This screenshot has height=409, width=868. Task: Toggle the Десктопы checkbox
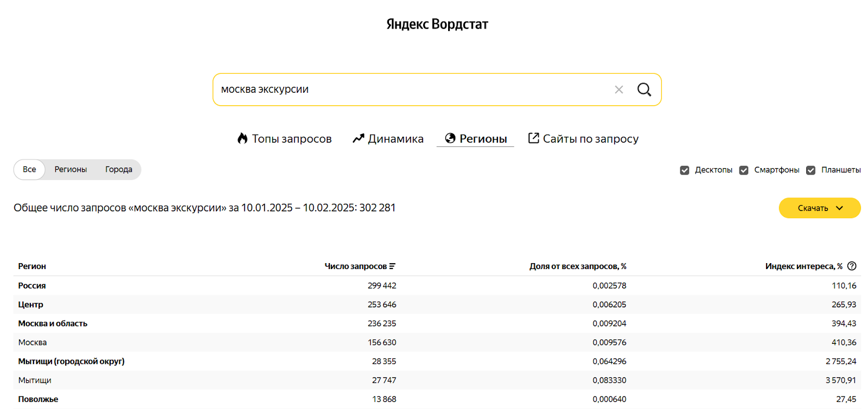685,170
